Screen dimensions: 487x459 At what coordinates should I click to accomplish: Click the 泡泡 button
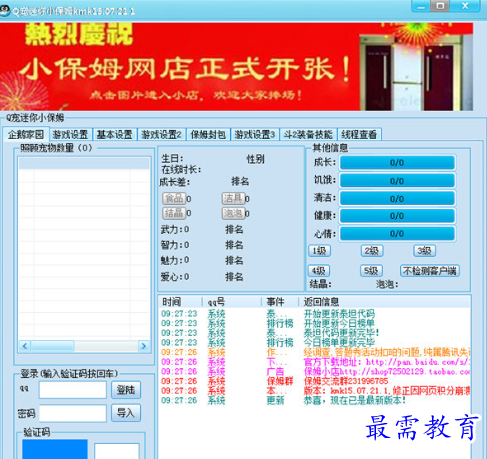[233, 213]
